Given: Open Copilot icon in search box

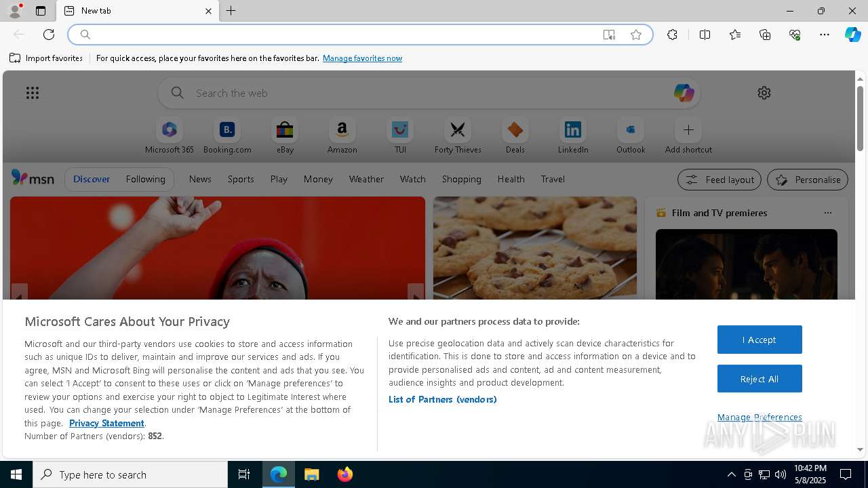Looking at the screenshot, I should [x=684, y=93].
